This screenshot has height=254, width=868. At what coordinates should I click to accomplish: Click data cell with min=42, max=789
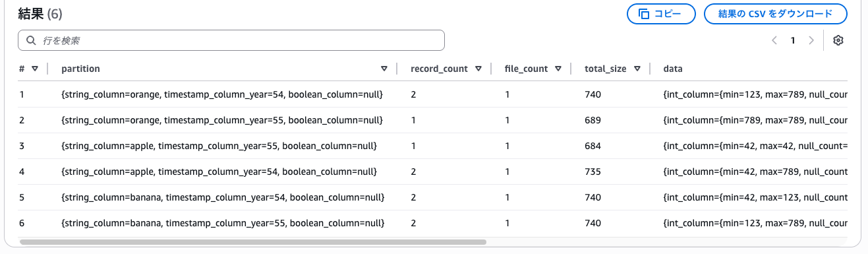pyautogui.click(x=755, y=172)
